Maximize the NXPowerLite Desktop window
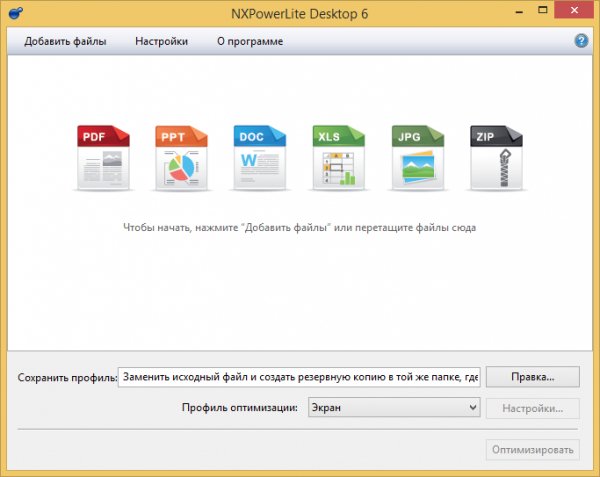 543,10
